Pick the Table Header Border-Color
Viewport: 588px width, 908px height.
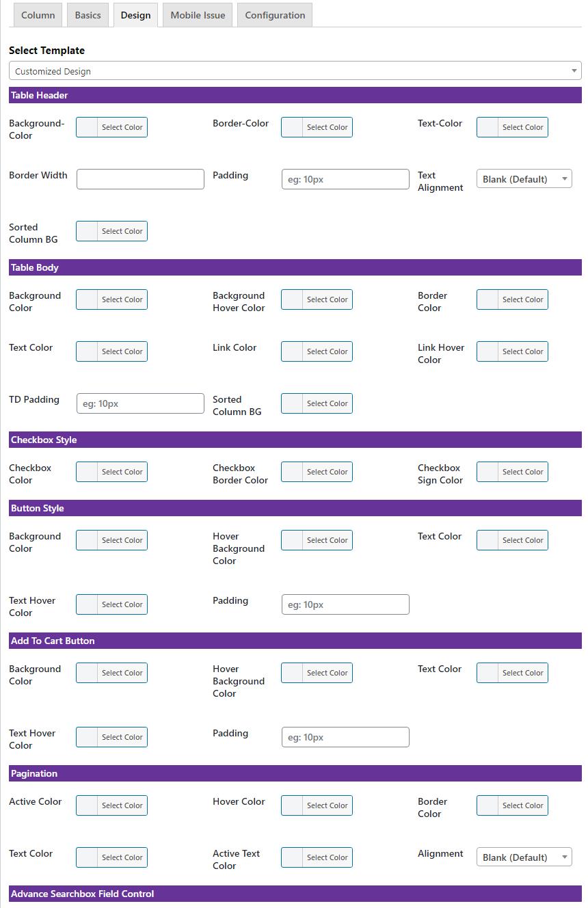[317, 127]
